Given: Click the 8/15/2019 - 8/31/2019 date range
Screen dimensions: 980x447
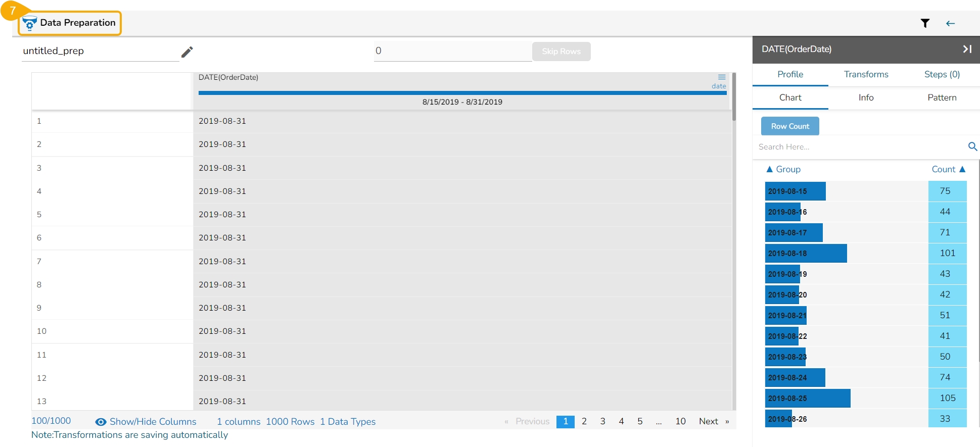Looking at the screenshot, I should pos(462,102).
